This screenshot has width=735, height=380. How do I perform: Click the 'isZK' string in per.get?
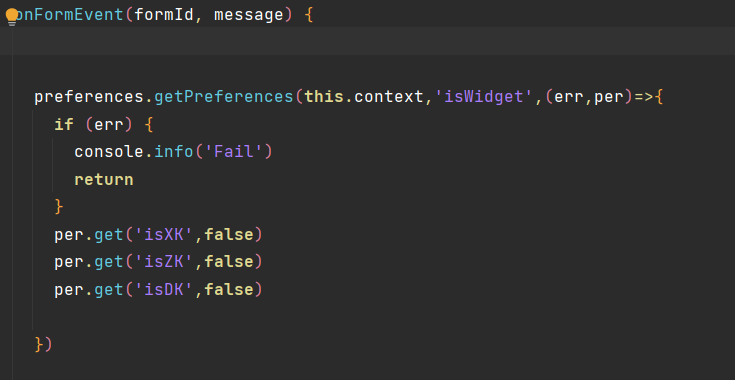(x=164, y=261)
